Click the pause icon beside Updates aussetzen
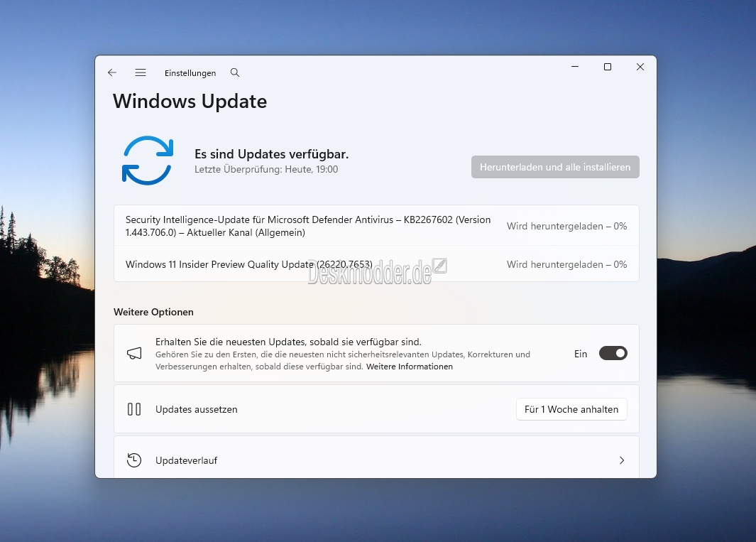The image size is (756, 542). [134, 409]
